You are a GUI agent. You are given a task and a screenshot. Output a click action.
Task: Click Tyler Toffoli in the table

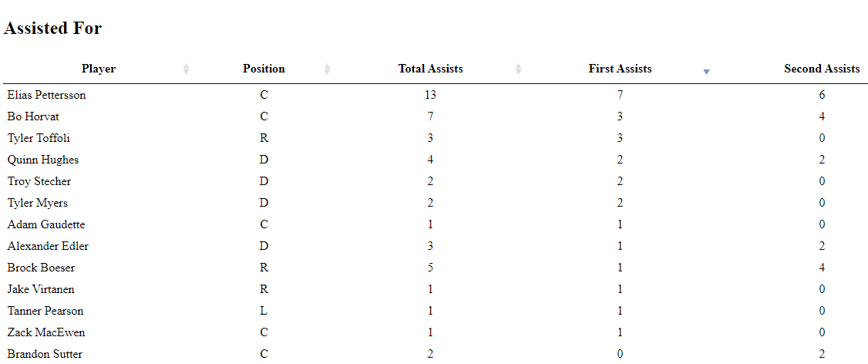pyautogui.click(x=39, y=138)
